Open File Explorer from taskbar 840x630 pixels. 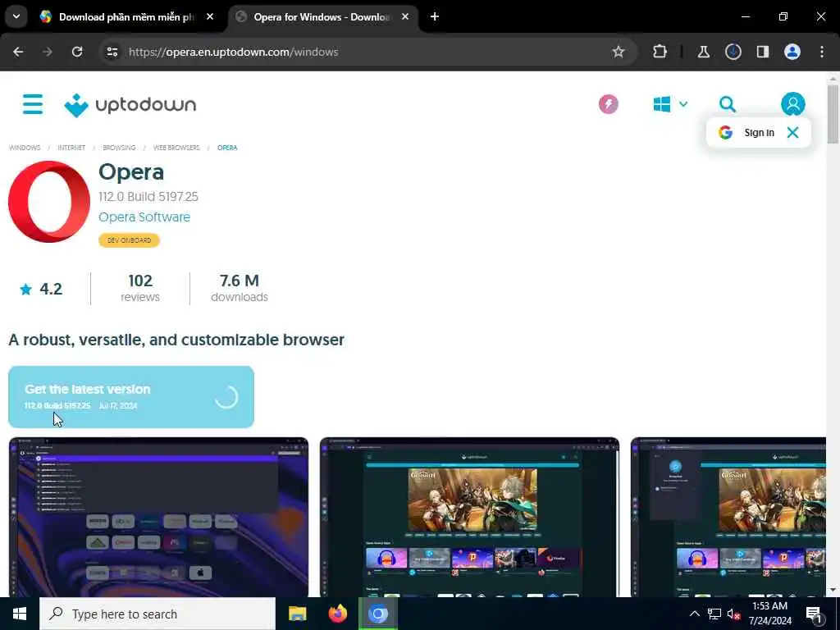pyautogui.click(x=297, y=614)
